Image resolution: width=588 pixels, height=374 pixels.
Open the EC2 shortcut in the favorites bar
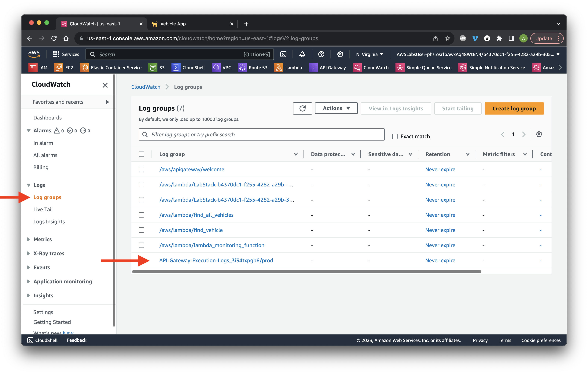click(64, 68)
